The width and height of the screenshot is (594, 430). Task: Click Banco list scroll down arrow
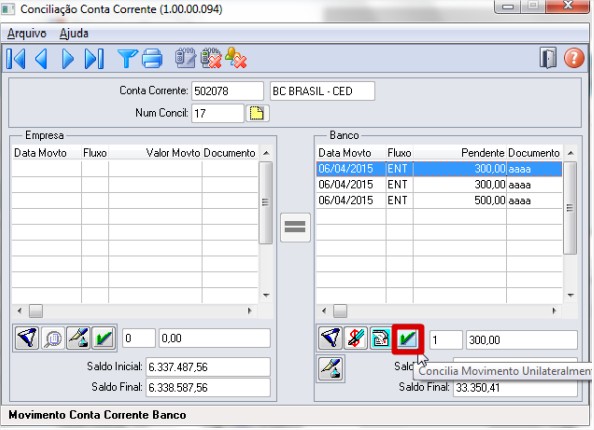click(x=570, y=295)
